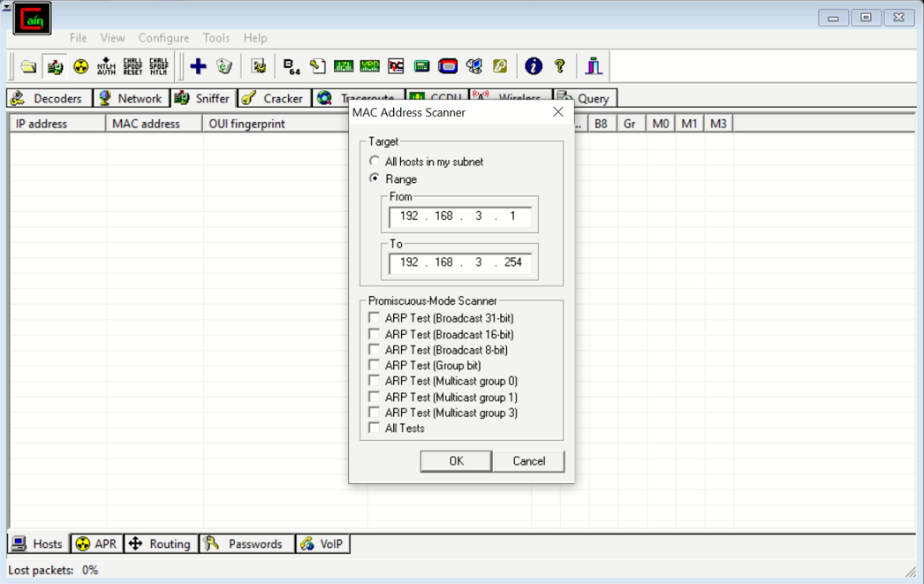Click the Exit door toolbar icon
Viewport: 924px width, 584px height.
pyautogui.click(x=594, y=66)
